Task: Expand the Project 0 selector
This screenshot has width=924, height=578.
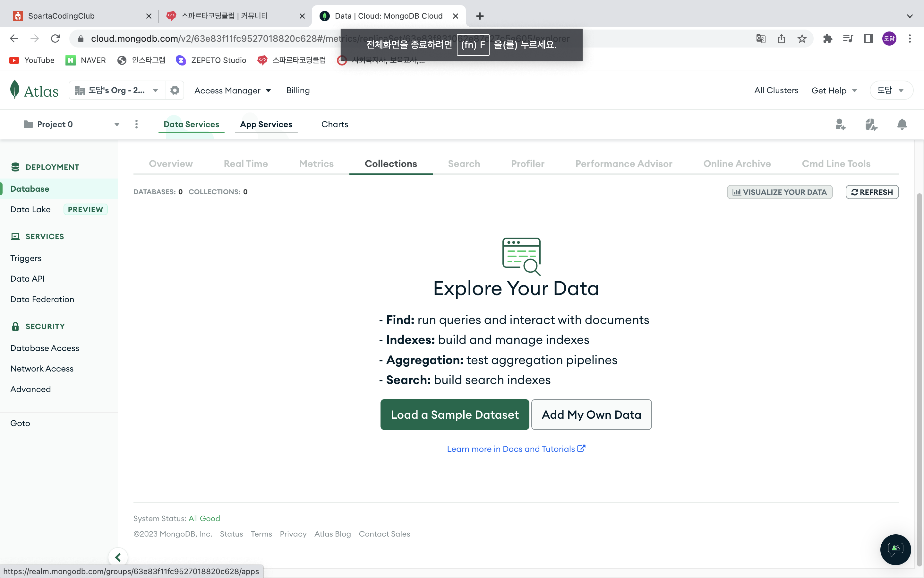Action: click(x=72, y=124)
